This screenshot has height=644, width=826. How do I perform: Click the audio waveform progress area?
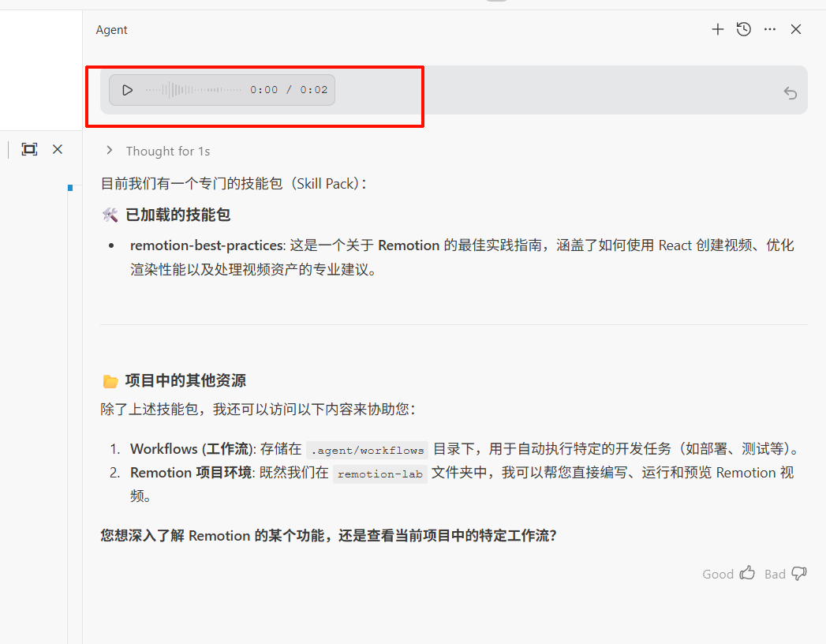coord(193,89)
